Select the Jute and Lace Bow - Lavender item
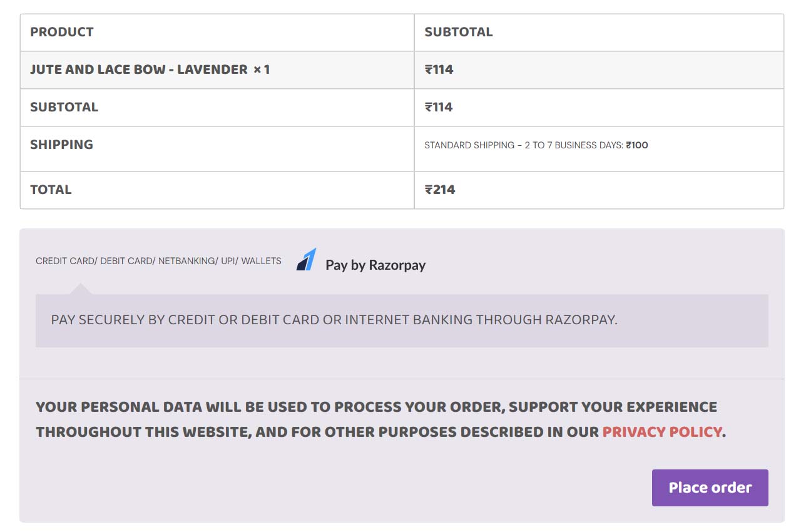This screenshot has width=796, height=532. 139,69
